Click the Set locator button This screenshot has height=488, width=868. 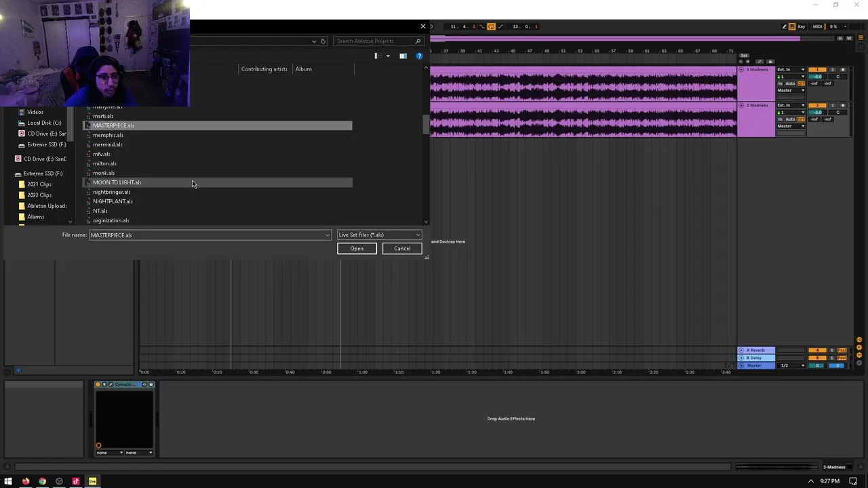744,56
